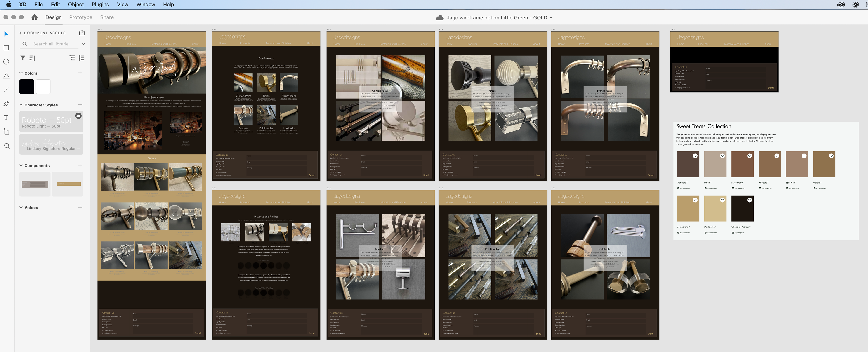Click the cloud document icon beside the title
Viewport: 868px width, 352px height.
(439, 18)
